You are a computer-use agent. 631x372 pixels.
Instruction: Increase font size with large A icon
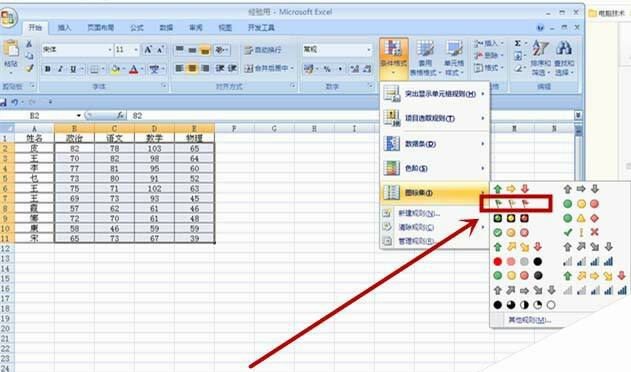tap(148, 50)
